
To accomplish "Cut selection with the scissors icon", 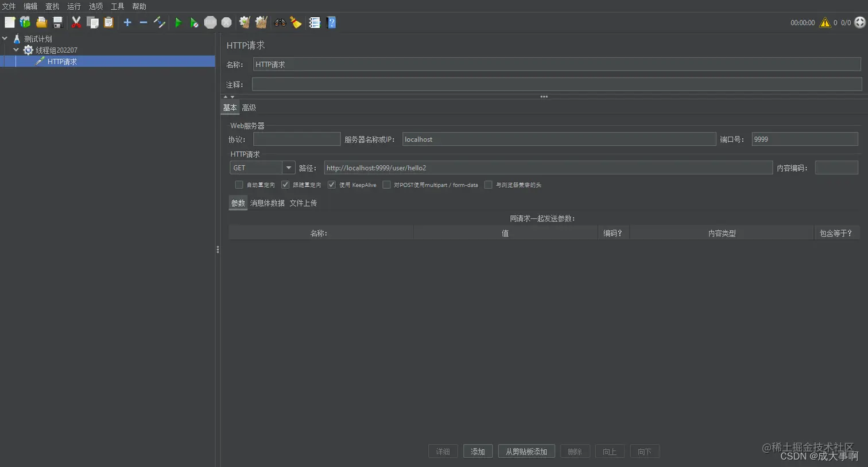I will tap(76, 22).
